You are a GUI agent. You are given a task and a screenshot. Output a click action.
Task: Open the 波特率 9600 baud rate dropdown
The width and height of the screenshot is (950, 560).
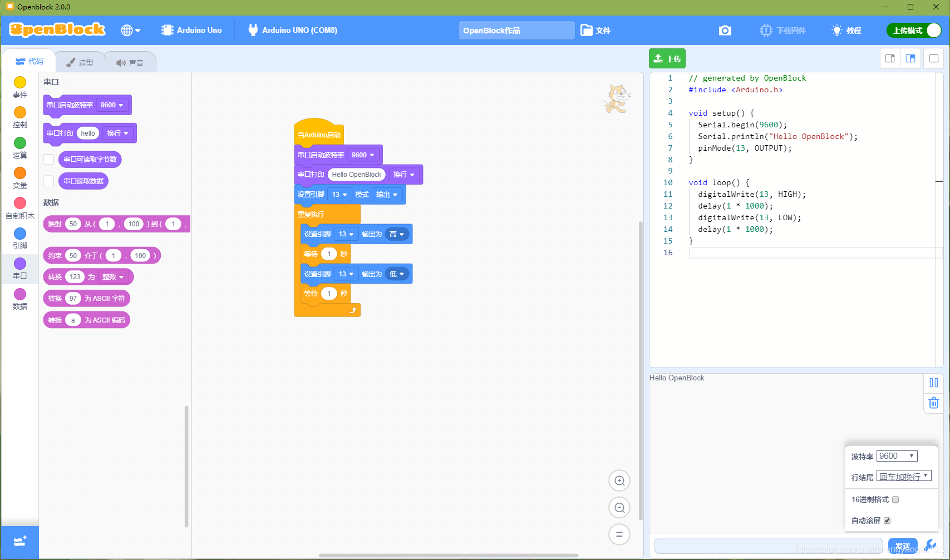pos(897,455)
